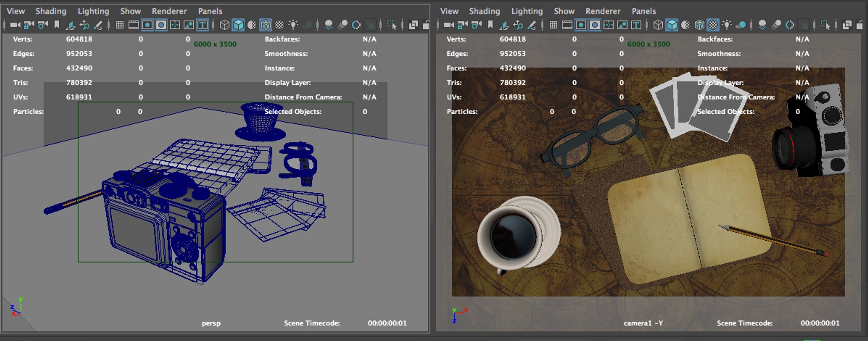Toggle Wireframe on Shaded in persp panel
This screenshot has height=341, width=868.
point(266,25)
